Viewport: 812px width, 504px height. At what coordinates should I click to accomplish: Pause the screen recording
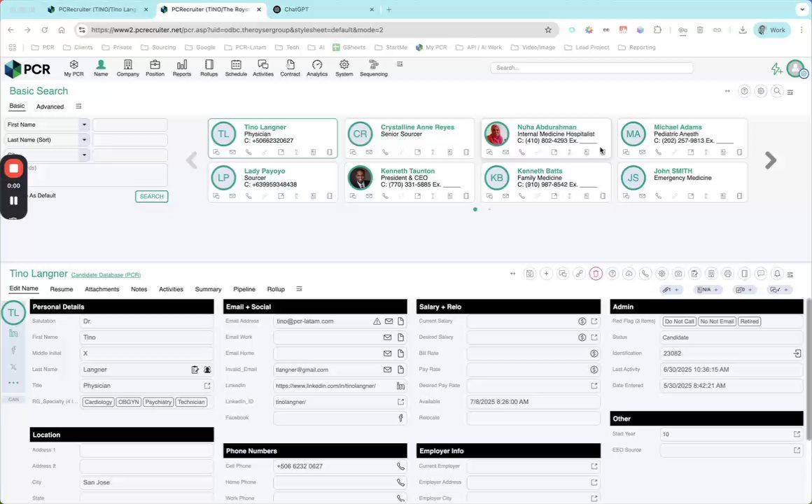click(14, 200)
